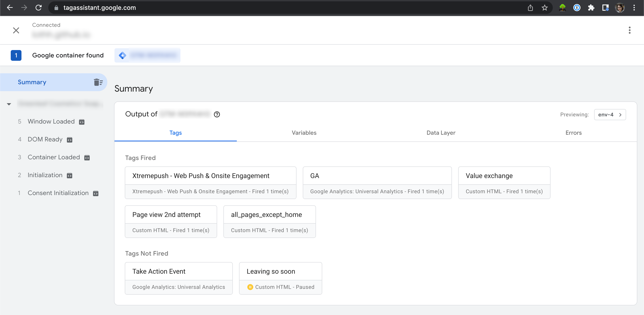Click the browser address bar URL

pyautogui.click(x=100, y=8)
